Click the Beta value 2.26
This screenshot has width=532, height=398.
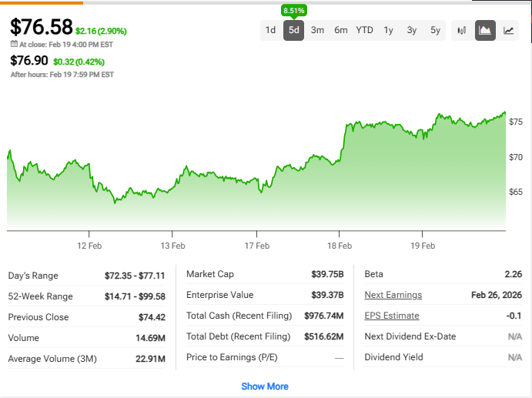[513, 274]
